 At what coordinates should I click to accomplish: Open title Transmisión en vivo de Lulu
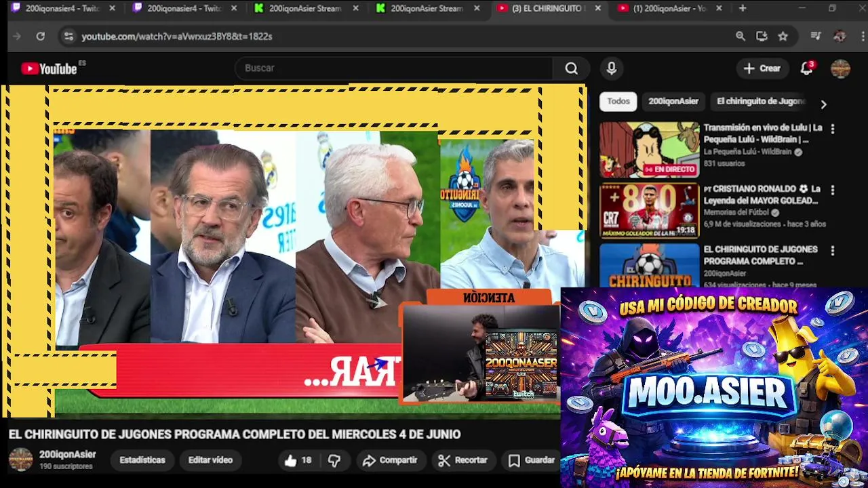coord(763,134)
